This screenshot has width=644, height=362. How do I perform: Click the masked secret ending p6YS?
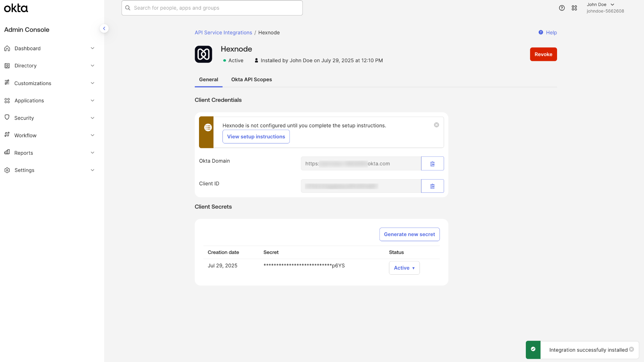click(x=304, y=266)
